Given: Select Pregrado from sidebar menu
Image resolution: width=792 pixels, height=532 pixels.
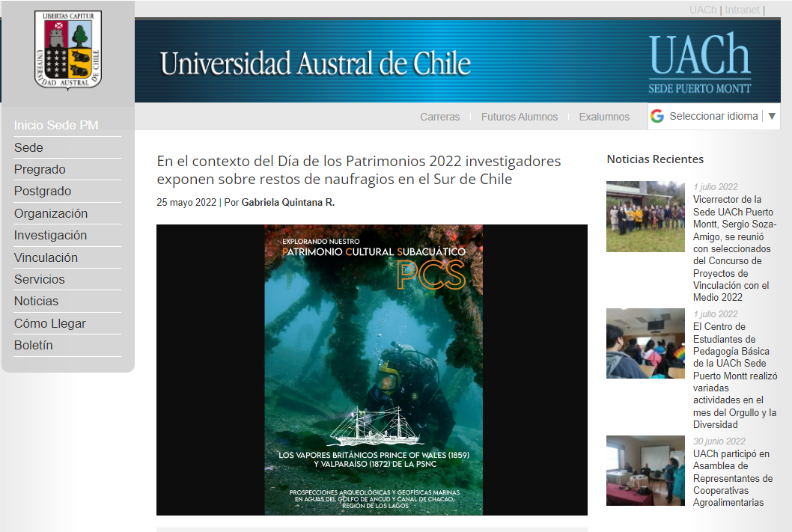Looking at the screenshot, I should [40, 169].
